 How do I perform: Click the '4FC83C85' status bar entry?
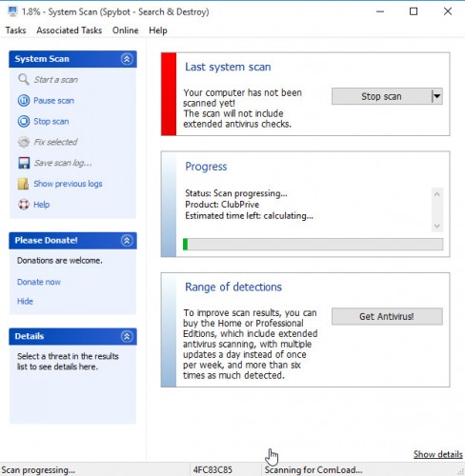click(x=212, y=470)
